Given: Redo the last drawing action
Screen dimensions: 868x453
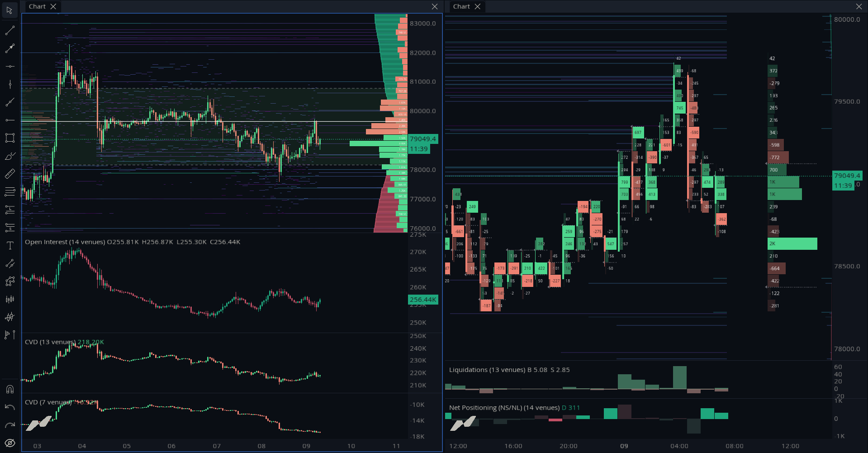Looking at the screenshot, I should click(9, 425).
